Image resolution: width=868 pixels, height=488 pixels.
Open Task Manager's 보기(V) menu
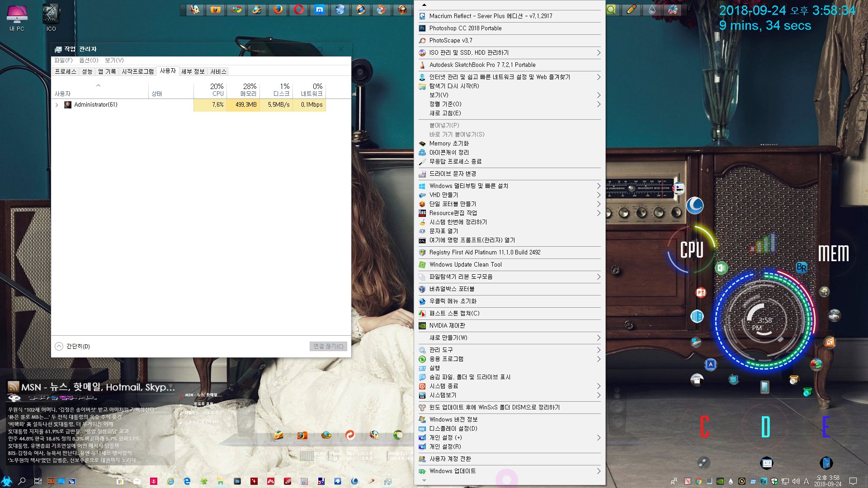114,60
